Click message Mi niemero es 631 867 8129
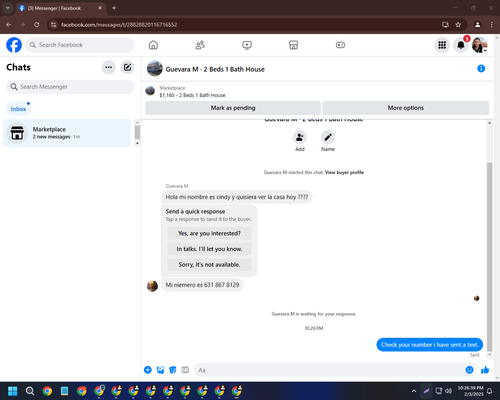 202,285
